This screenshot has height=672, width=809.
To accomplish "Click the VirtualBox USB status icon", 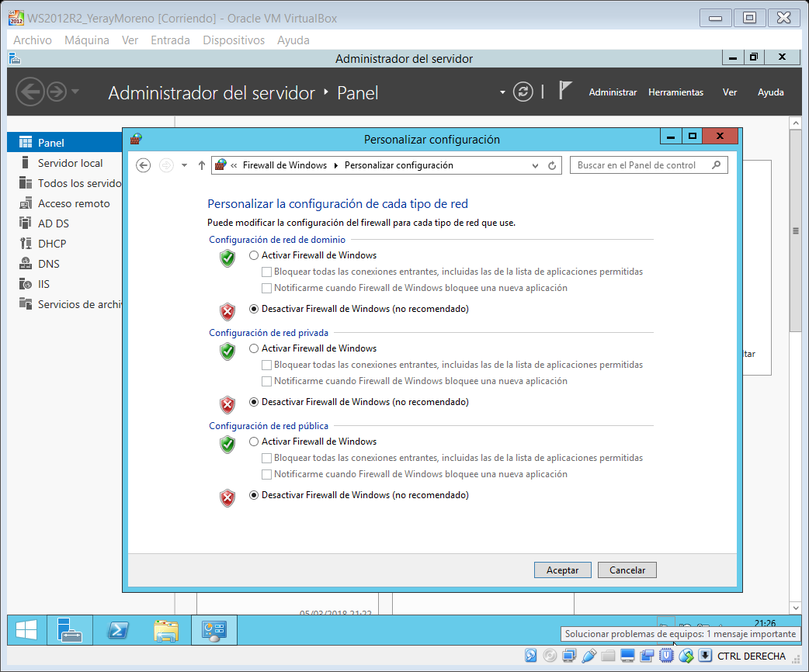I will [x=589, y=656].
